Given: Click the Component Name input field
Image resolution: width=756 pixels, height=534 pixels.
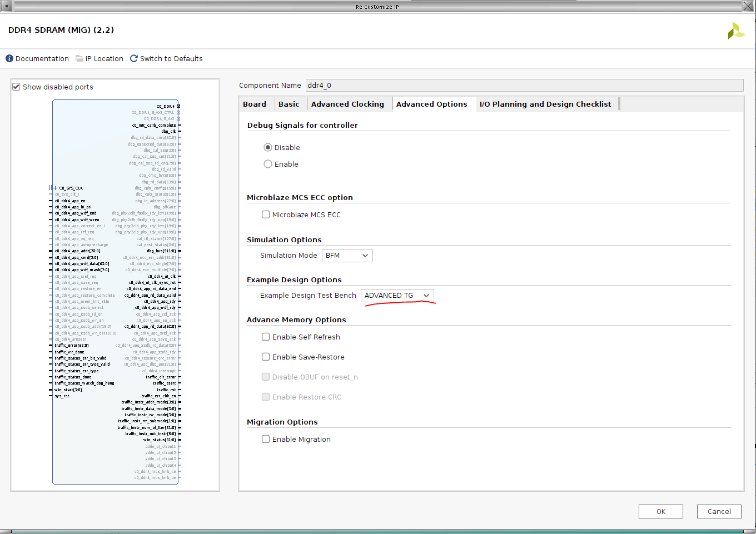Looking at the screenshot, I should pos(524,85).
